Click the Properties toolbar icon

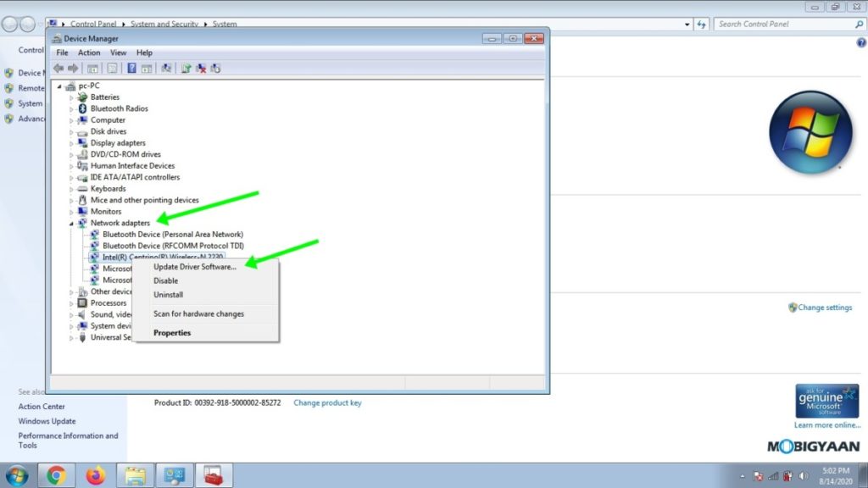113,68
